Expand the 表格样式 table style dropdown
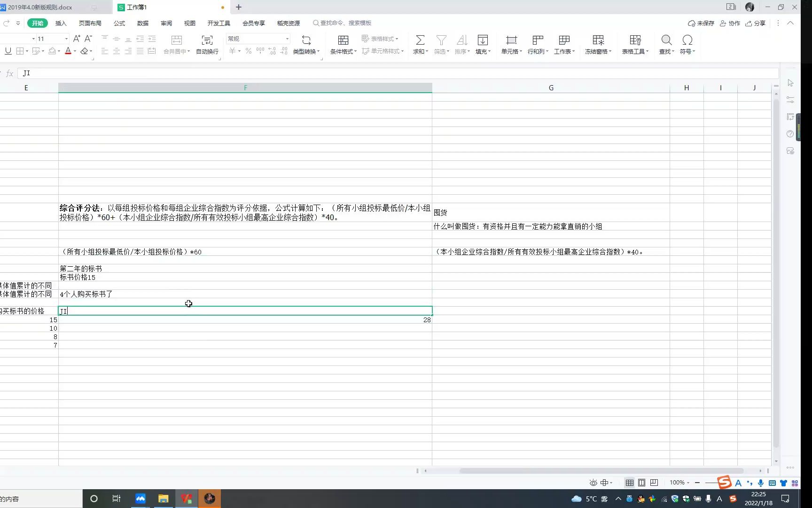 [397, 39]
